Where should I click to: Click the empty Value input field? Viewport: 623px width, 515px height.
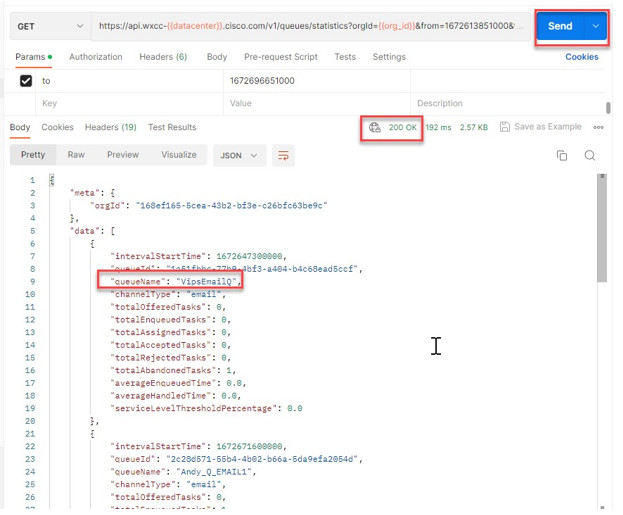[317, 103]
